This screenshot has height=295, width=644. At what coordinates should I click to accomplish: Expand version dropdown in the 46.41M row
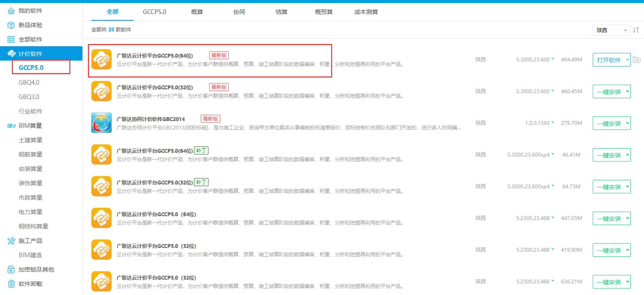[553, 154]
